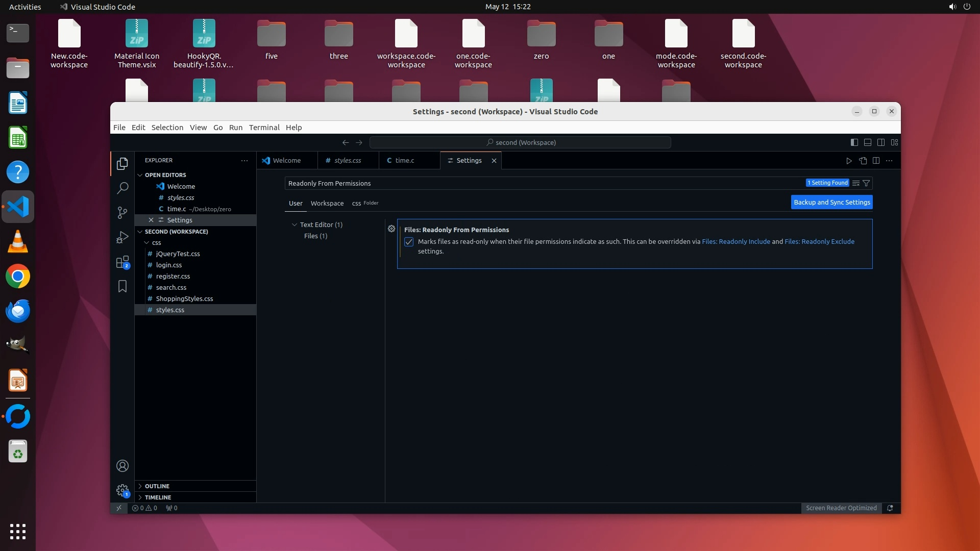Open the Run and Debug view
The width and height of the screenshot is (980, 551).
click(122, 237)
